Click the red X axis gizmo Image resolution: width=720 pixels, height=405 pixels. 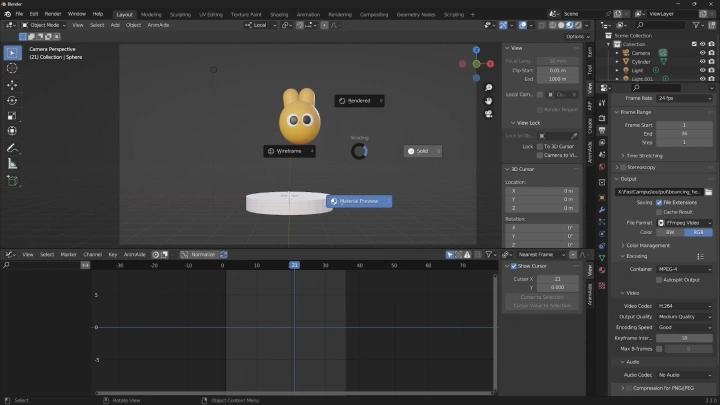coord(490,64)
